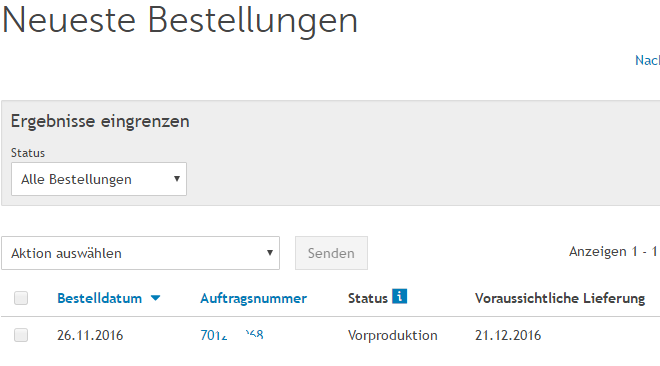The width and height of the screenshot is (660, 366).
Task: Click the Anzeigen 1 - 1 pagination text
Action: (x=613, y=252)
